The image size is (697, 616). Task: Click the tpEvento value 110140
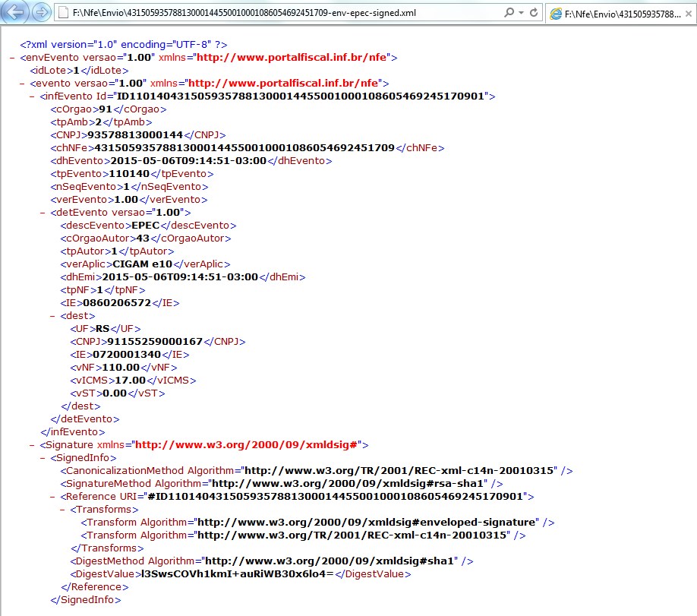pos(129,173)
